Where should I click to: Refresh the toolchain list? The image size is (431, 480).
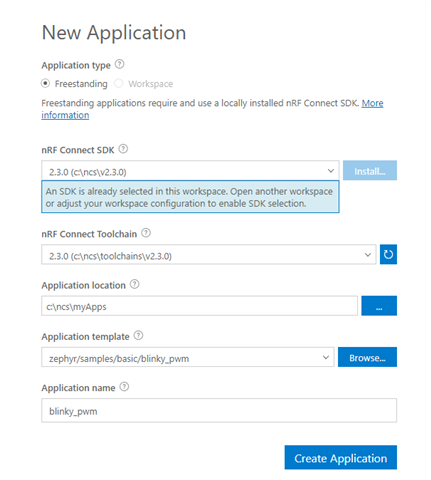[x=388, y=254]
